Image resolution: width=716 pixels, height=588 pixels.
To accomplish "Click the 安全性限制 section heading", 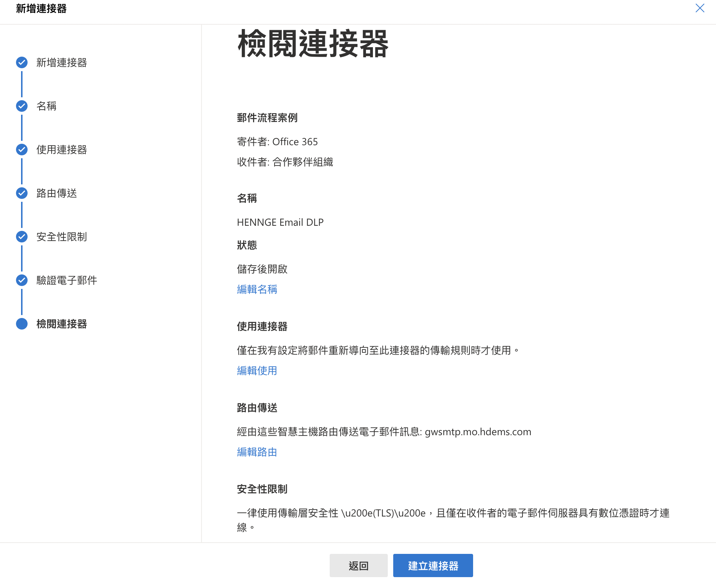I will 262,489.
